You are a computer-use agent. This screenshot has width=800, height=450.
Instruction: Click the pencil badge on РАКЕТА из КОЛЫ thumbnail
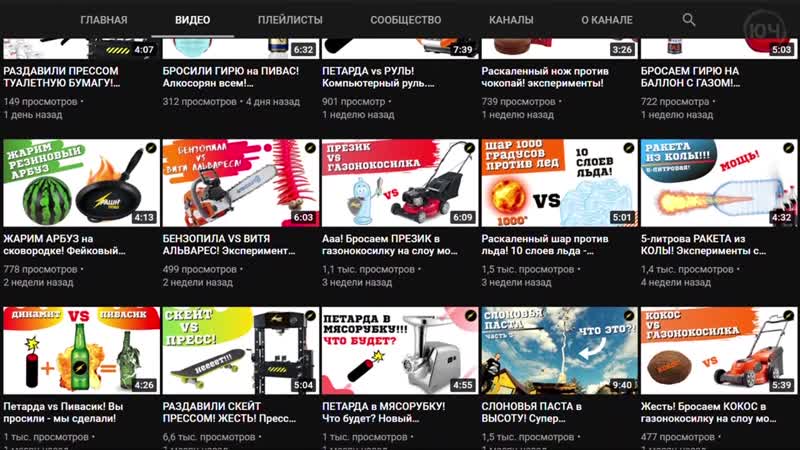[x=788, y=148]
